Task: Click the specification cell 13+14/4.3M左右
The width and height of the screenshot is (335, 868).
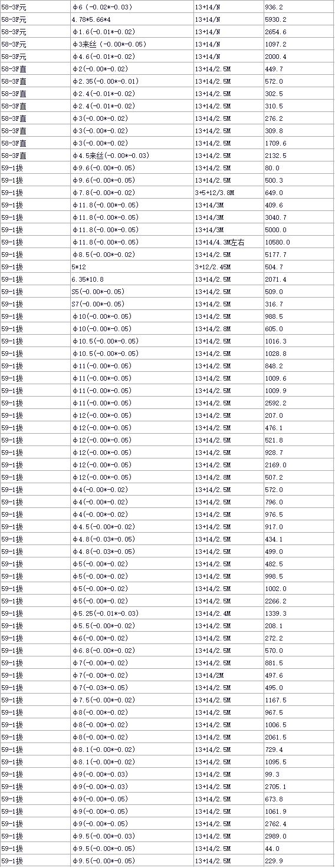Action: tap(228, 242)
